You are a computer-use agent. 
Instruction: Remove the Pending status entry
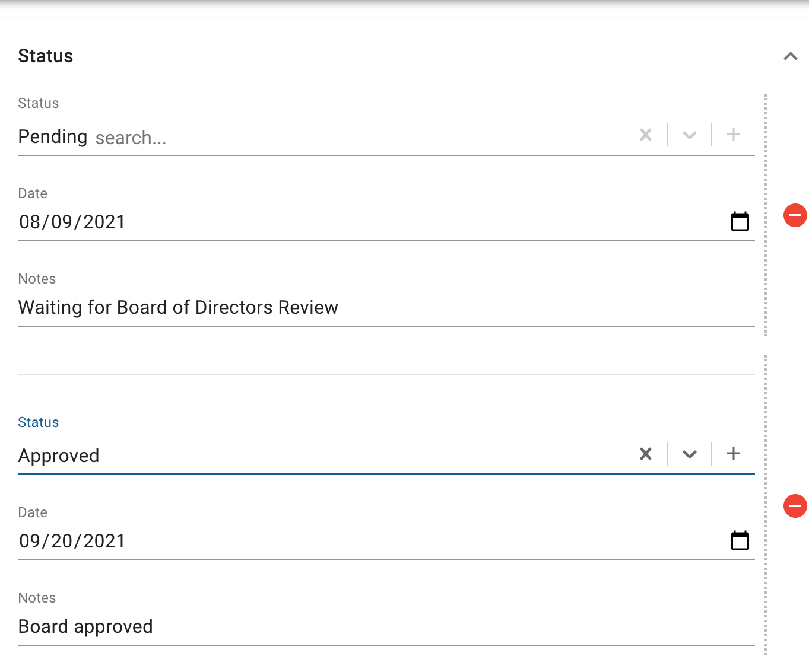coord(795,215)
